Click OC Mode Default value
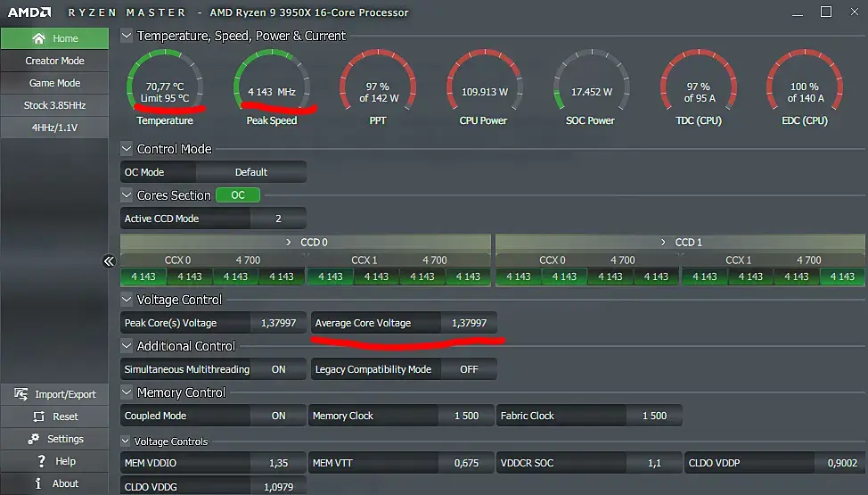Screen dimensions: 868x495 [x=251, y=172]
